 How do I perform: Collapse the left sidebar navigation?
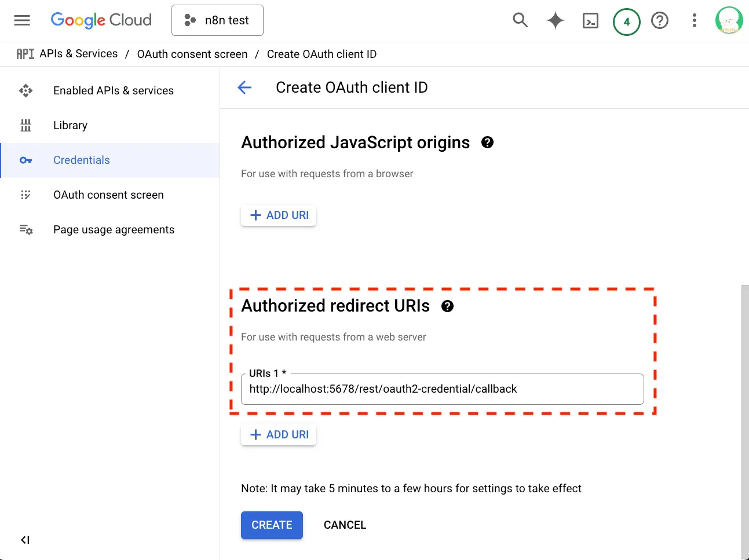[25, 540]
